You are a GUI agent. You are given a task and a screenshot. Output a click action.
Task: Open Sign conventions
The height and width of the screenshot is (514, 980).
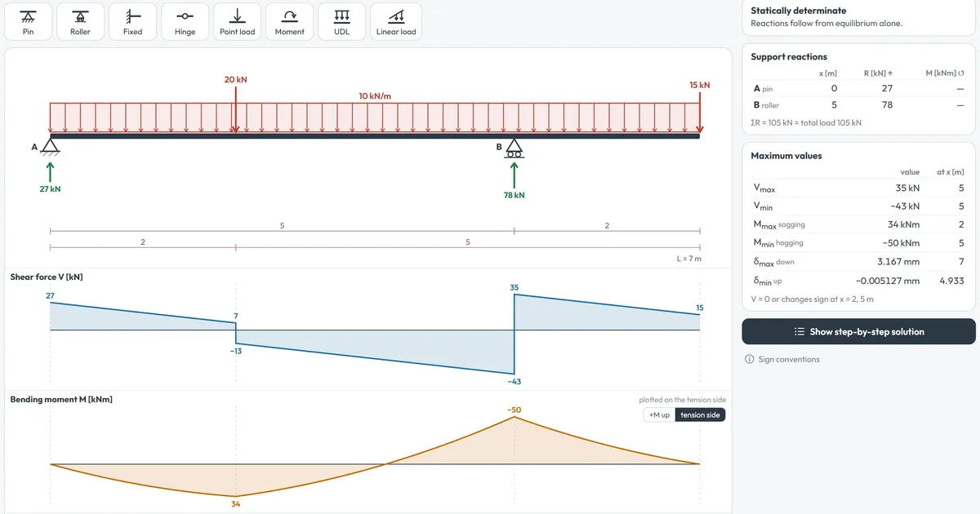click(x=789, y=360)
